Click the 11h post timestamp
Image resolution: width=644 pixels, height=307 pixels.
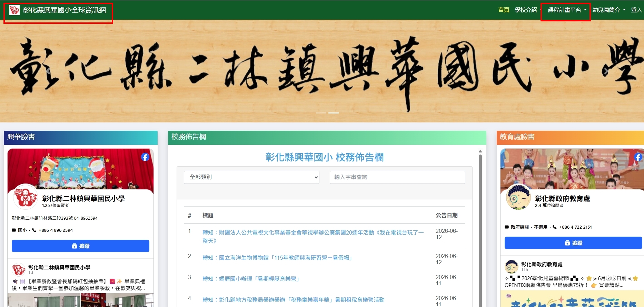[525, 269]
